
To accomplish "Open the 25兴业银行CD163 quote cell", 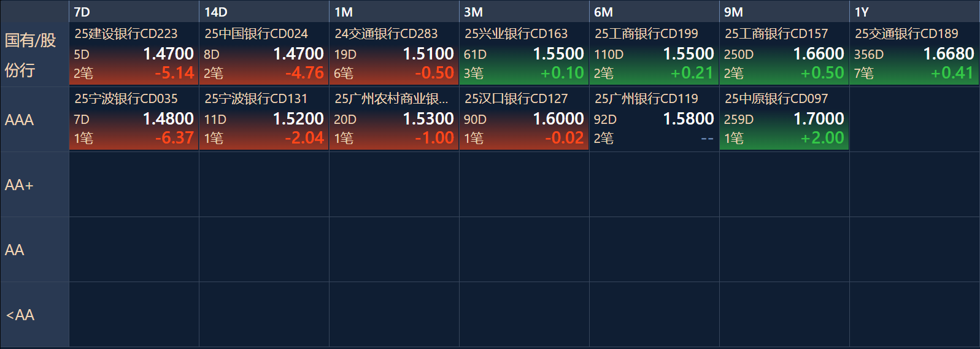I will click(524, 53).
